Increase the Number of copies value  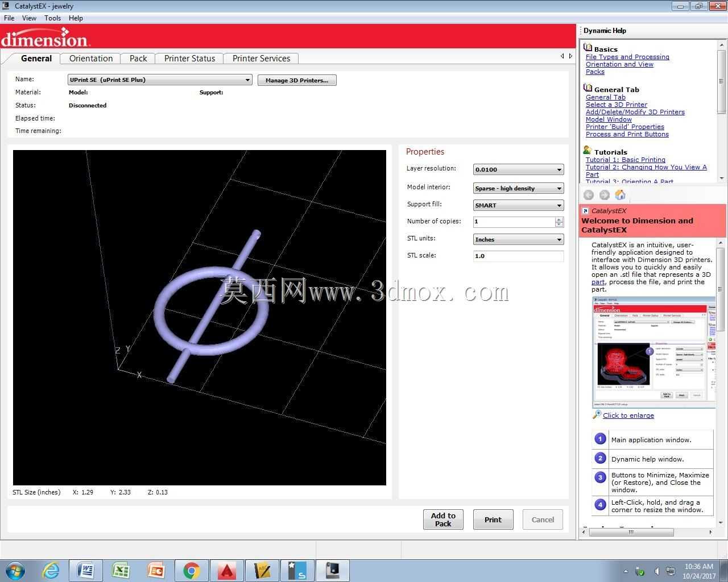(559, 219)
